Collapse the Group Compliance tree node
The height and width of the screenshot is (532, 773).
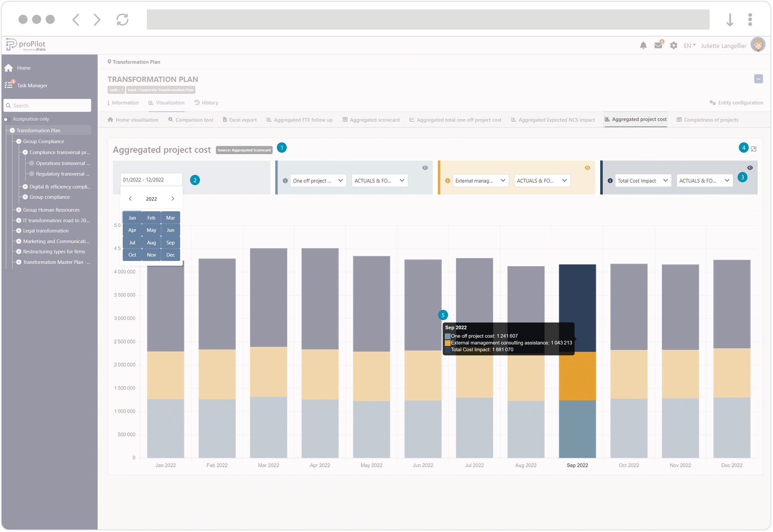[19, 142]
